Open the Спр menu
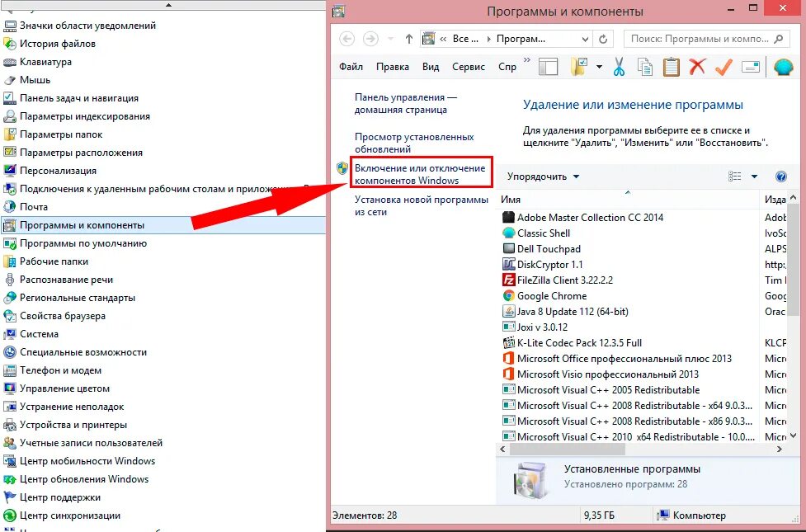Viewport: 806px width, 532px height. pos(507,67)
